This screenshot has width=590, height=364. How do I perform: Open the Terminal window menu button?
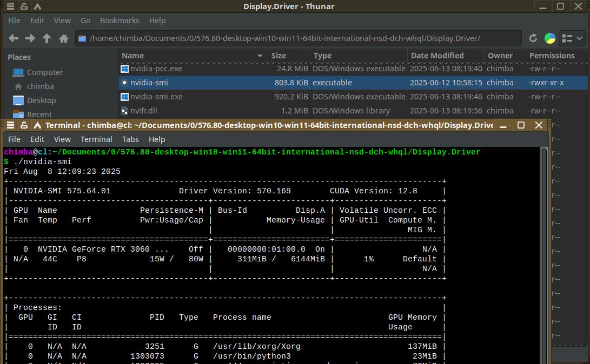click(x=10, y=125)
